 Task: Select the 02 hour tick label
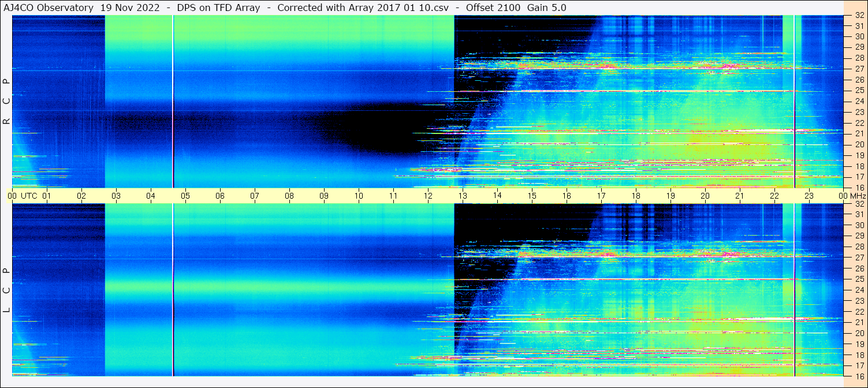click(x=81, y=196)
